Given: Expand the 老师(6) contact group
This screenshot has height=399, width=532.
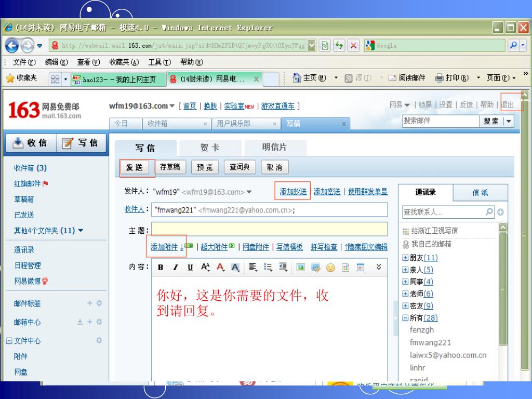Looking at the screenshot, I should click(x=405, y=294).
